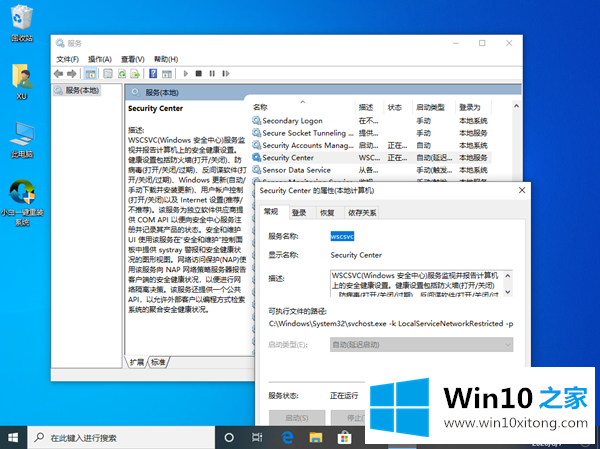The height and width of the screenshot is (449, 600).
Task: Expand the 启动类型 dropdown
Action: click(x=421, y=345)
